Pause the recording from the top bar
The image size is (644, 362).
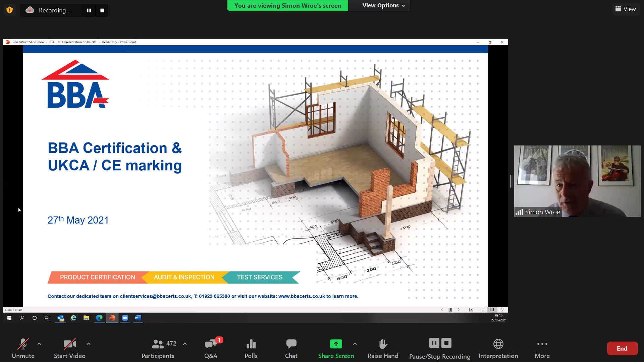[89, 10]
